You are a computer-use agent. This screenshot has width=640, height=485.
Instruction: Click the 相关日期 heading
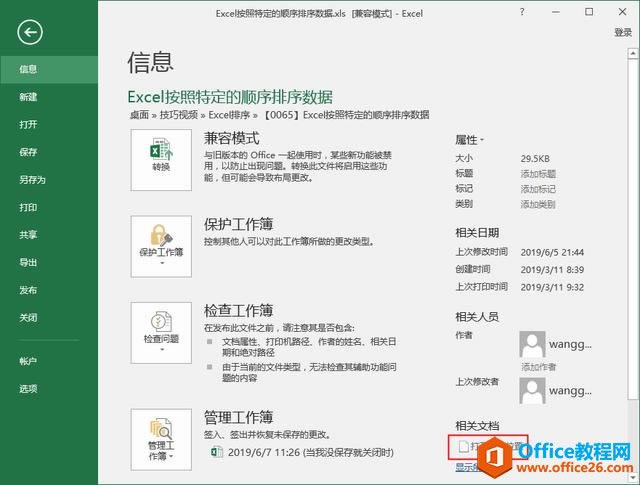477,233
